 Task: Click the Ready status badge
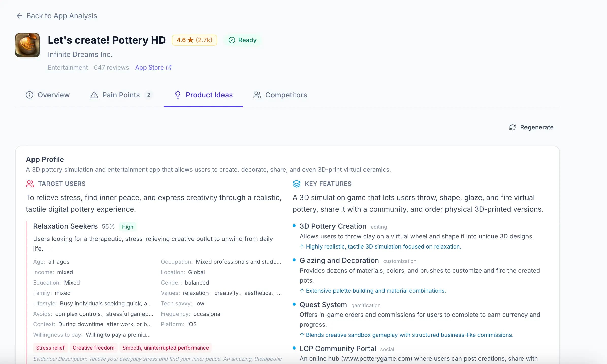243,40
